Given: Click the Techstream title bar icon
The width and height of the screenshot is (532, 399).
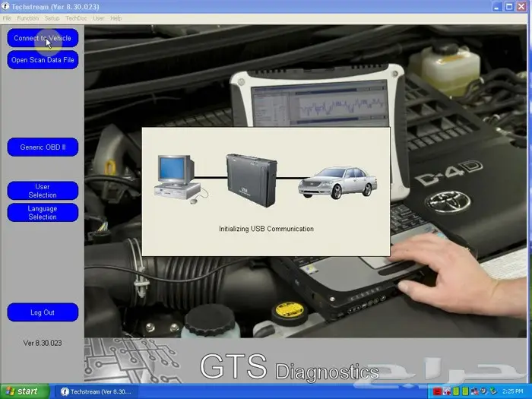Looking at the screenshot, I should pos(6,6).
